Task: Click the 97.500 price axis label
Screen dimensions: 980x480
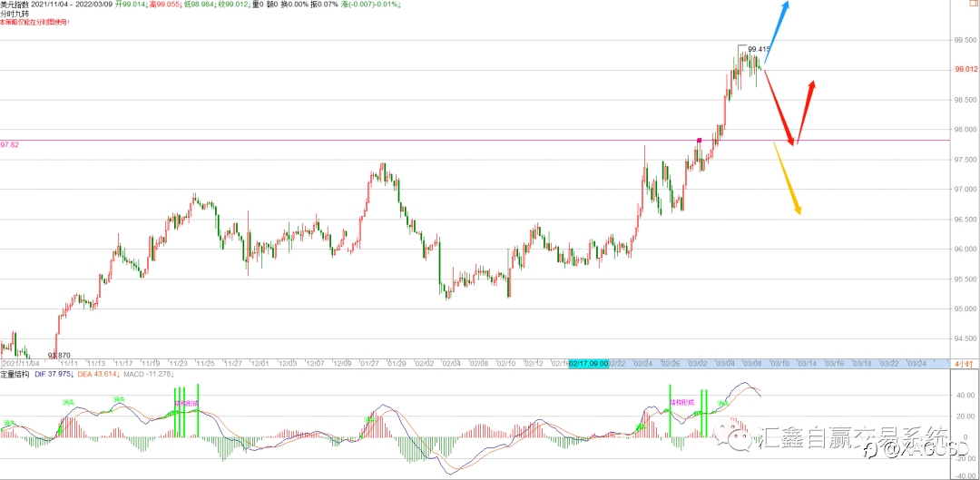Action: (x=965, y=160)
